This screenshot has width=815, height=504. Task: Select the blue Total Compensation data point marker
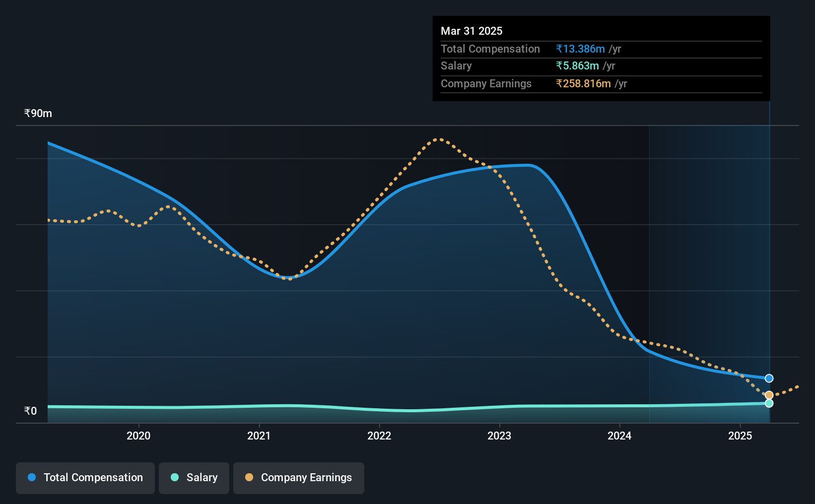tap(769, 378)
